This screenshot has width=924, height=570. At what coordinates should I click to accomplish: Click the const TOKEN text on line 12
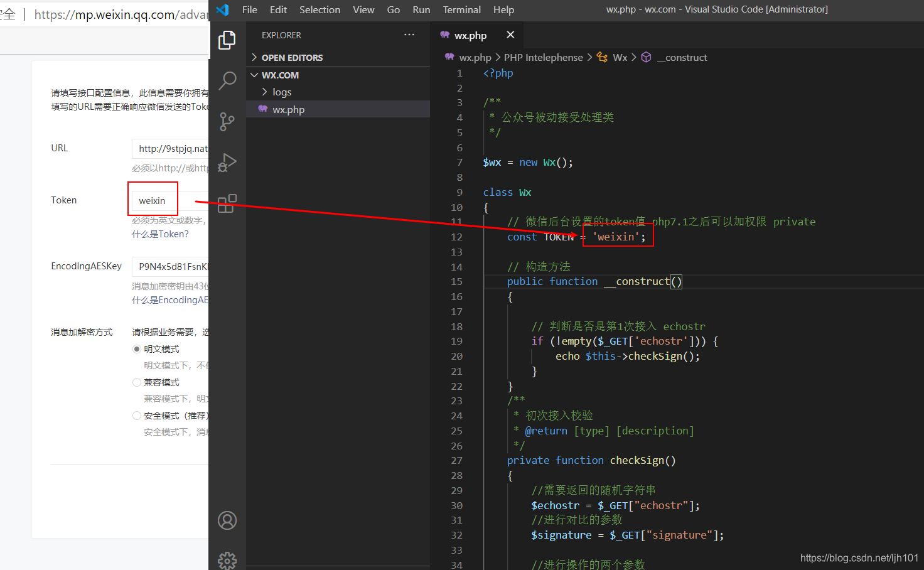coord(540,237)
